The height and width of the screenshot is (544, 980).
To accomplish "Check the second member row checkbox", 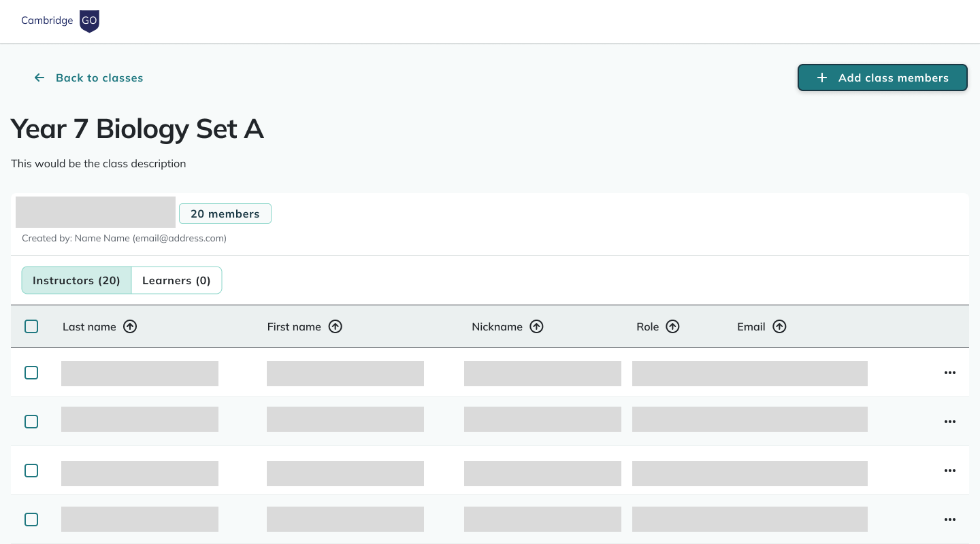I will tap(31, 422).
